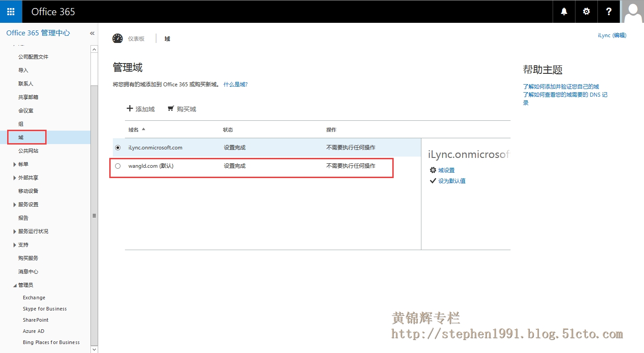This screenshot has width=644, height=353.
Task: Expand the 服务运行状况 section
Action: point(15,231)
